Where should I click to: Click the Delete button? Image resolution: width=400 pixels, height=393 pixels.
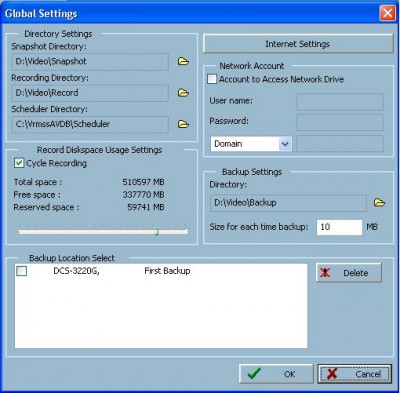click(349, 273)
